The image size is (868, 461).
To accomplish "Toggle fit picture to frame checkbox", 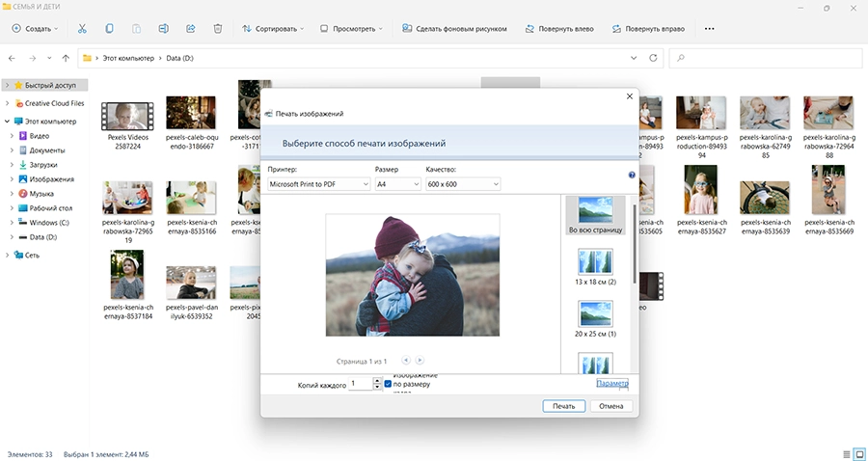I will tap(388, 384).
